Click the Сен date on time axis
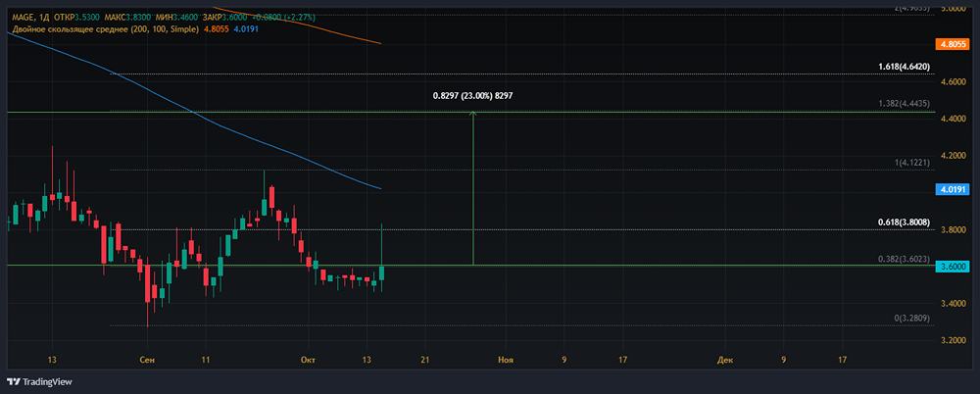This screenshot has height=394, width=980. click(147, 361)
